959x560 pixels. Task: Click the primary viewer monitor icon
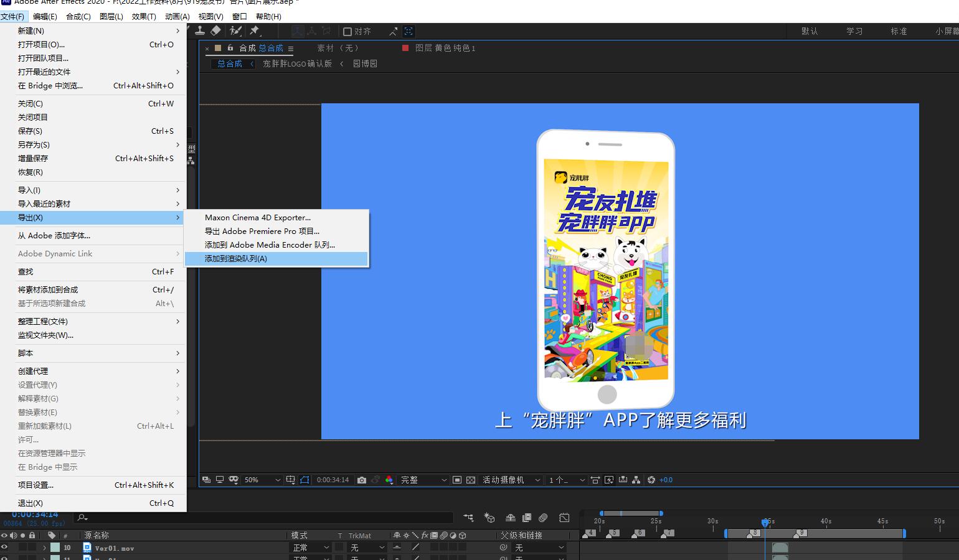click(x=220, y=480)
